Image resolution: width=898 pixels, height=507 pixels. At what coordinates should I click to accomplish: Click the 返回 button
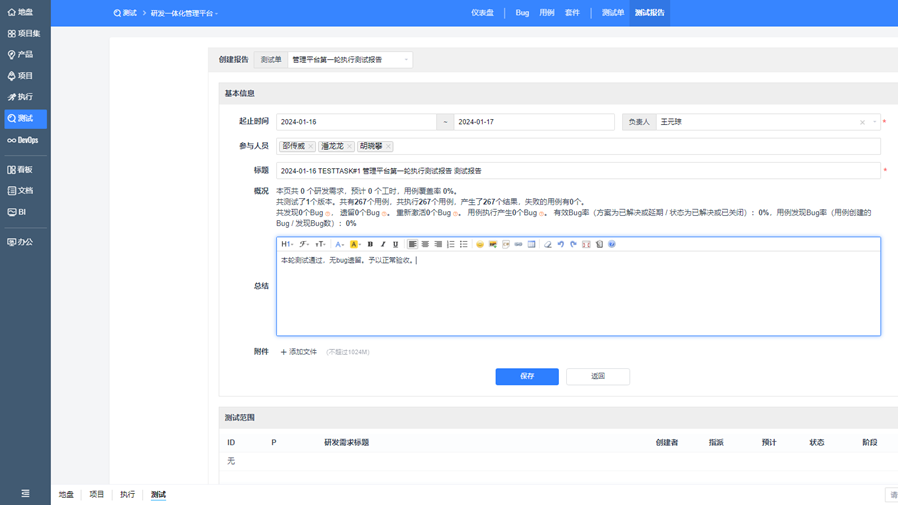pos(598,376)
